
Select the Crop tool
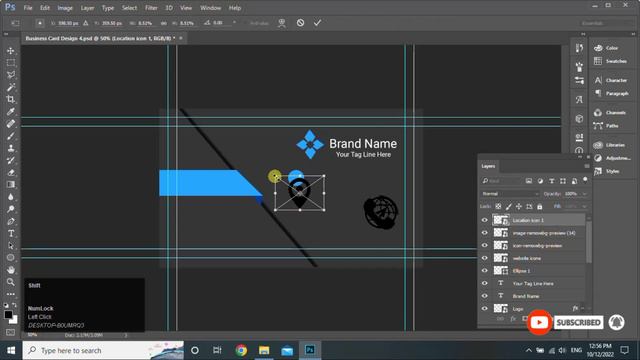(11, 99)
